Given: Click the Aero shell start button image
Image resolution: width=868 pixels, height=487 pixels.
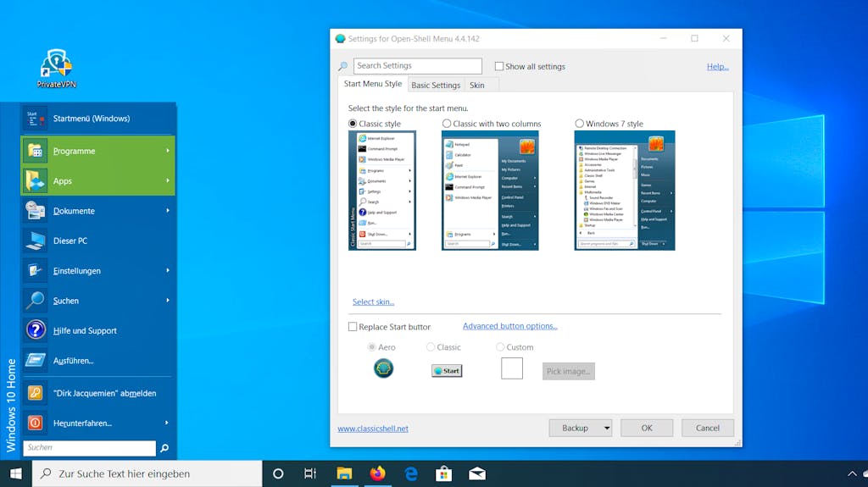Looking at the screenshot, I should pos(384,368).
